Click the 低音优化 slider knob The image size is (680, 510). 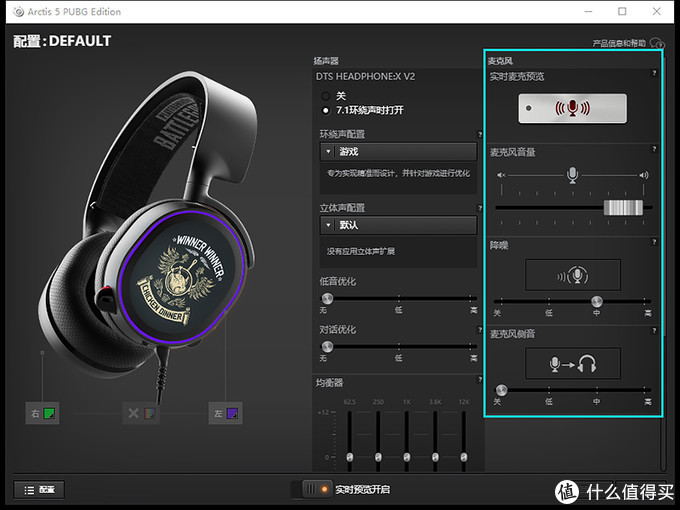pyautogui.click(x=327, y=298)
